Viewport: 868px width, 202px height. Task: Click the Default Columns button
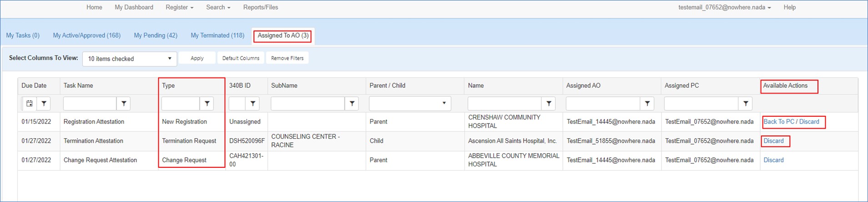pos(241,58)
